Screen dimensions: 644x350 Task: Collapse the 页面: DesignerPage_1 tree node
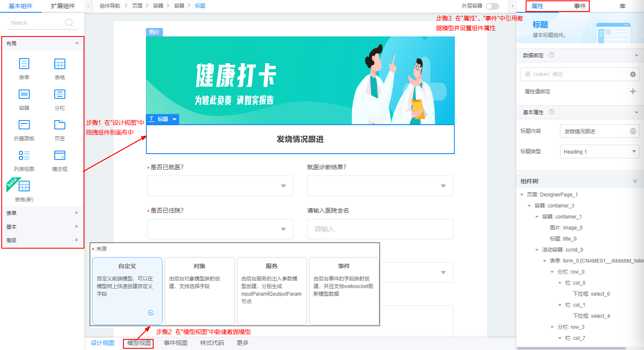(522, 195)
